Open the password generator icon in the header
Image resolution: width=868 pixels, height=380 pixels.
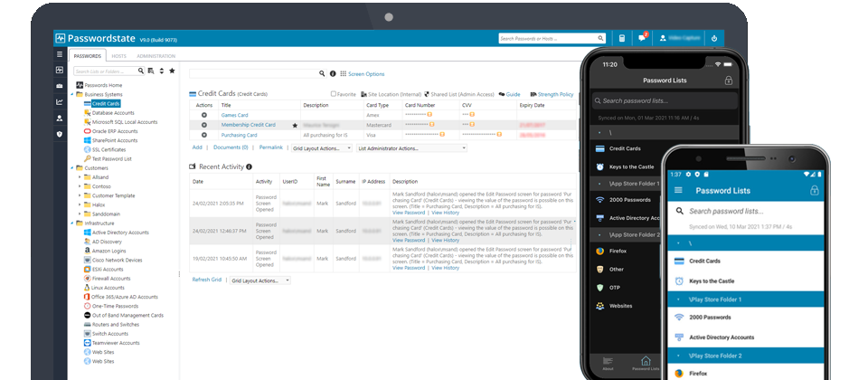(x=622, y=38)
